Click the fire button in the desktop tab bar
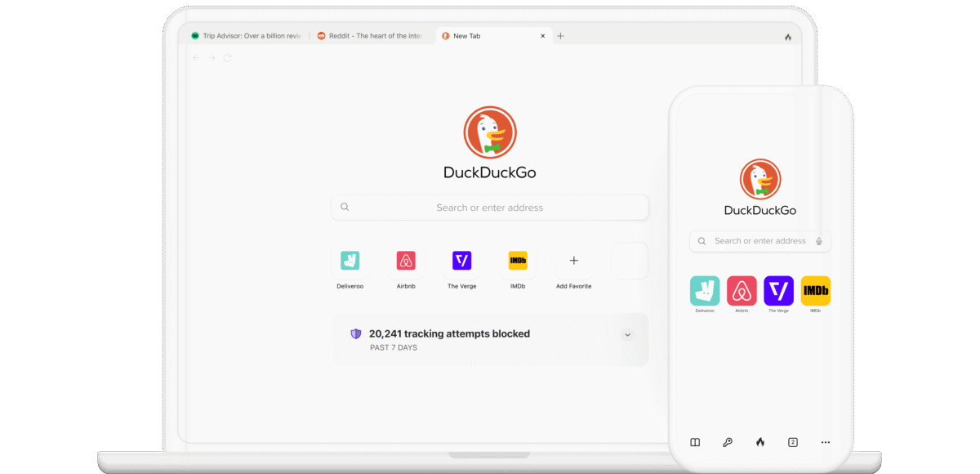Screen dimensions: 980x474 [x=788, y=37]
